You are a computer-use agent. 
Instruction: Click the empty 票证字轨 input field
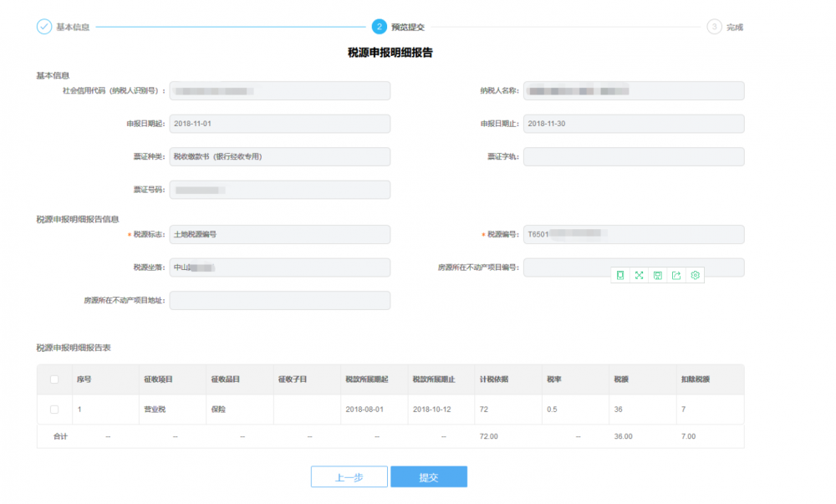[x=633, y=156]
